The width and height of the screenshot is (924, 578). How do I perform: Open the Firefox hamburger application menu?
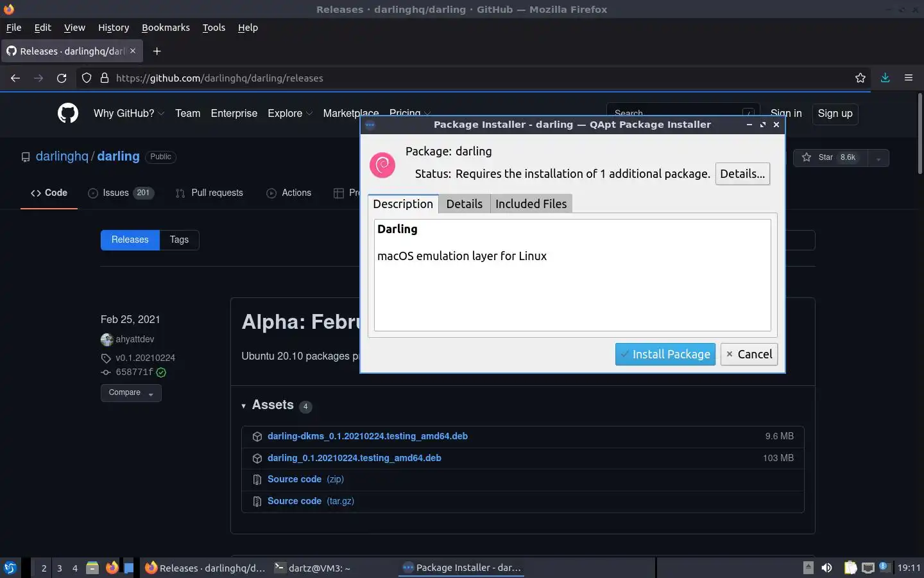pyautogui.click(x=909, y=78)
